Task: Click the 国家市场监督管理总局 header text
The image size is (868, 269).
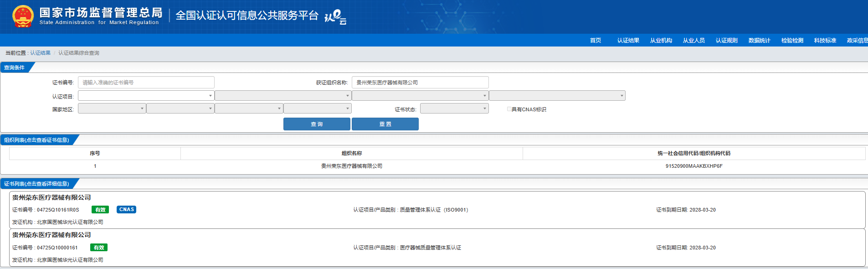Action: [101, 13]
